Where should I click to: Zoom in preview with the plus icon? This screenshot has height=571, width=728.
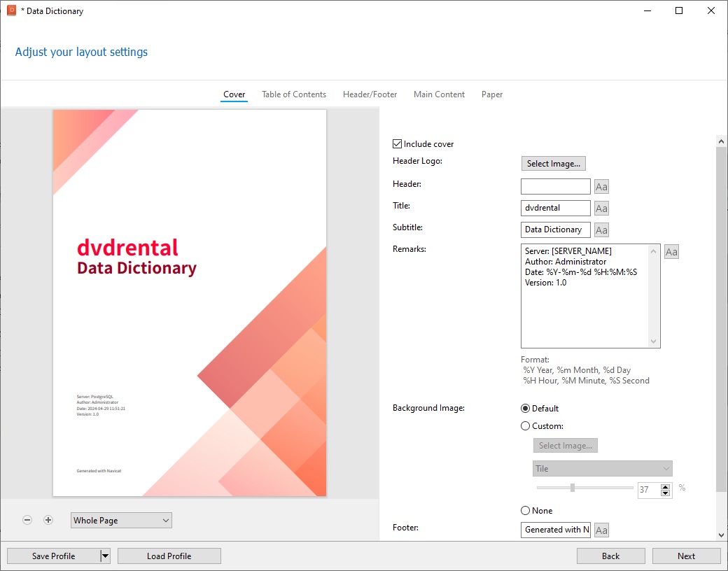pyautogui.click(x=48, y=520)
